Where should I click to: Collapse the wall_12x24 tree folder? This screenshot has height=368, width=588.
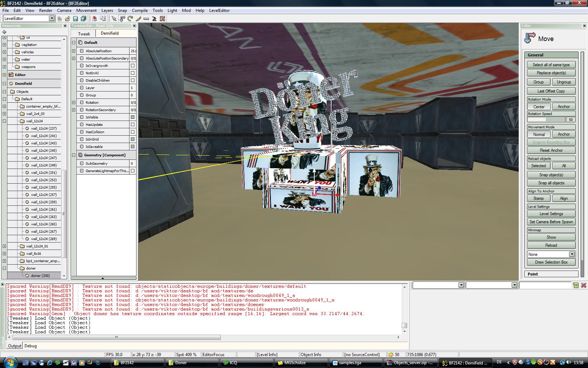pyautogui.click(x=5, y=121)
